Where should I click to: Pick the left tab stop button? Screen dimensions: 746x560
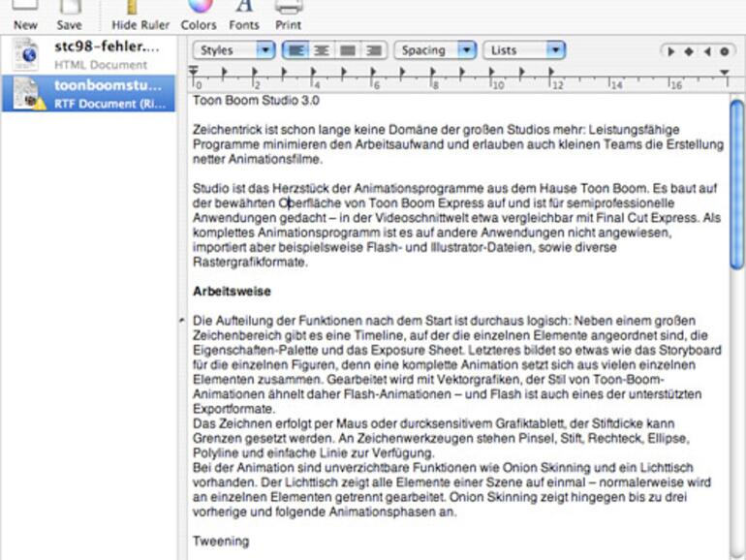pos(670,51)
